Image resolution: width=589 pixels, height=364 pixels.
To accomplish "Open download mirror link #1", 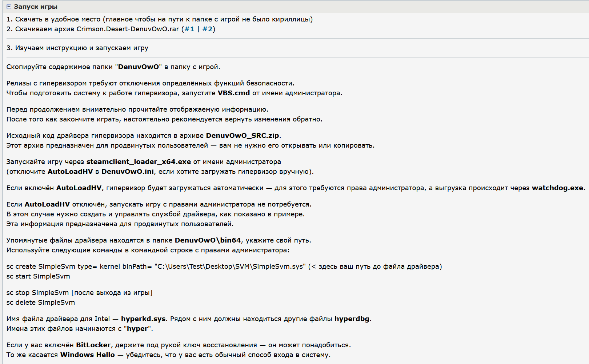I will click(189, 29).
